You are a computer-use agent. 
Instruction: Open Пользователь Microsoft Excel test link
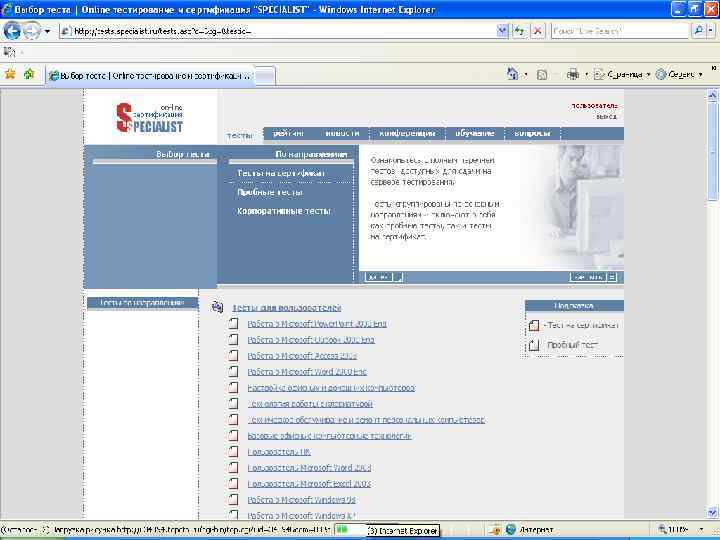[x=309, y=484]
